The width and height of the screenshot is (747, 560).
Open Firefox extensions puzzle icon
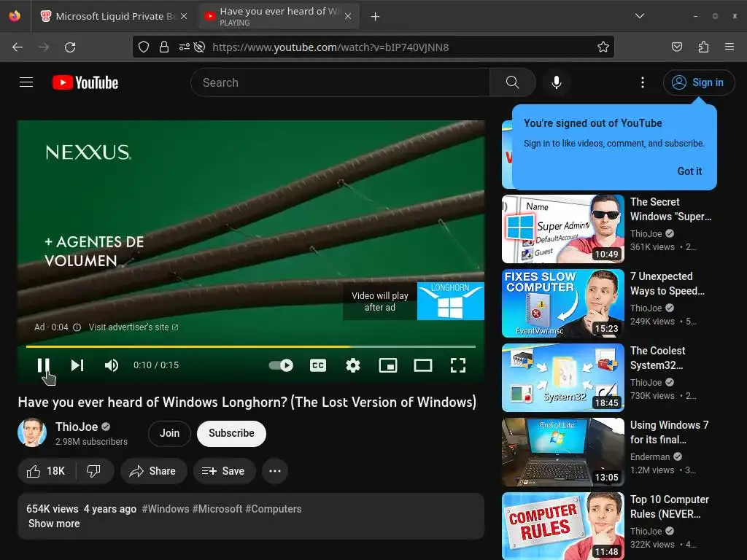point(703,47)
